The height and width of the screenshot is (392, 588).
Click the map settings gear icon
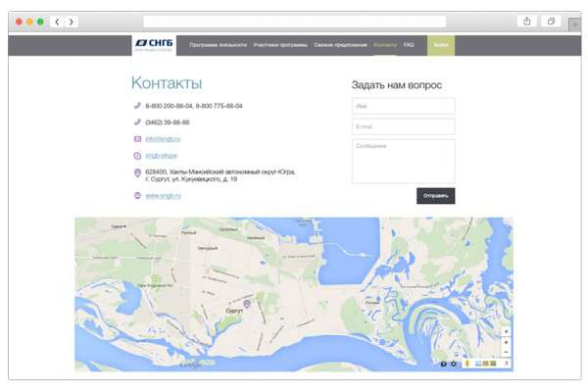point(454,365)
